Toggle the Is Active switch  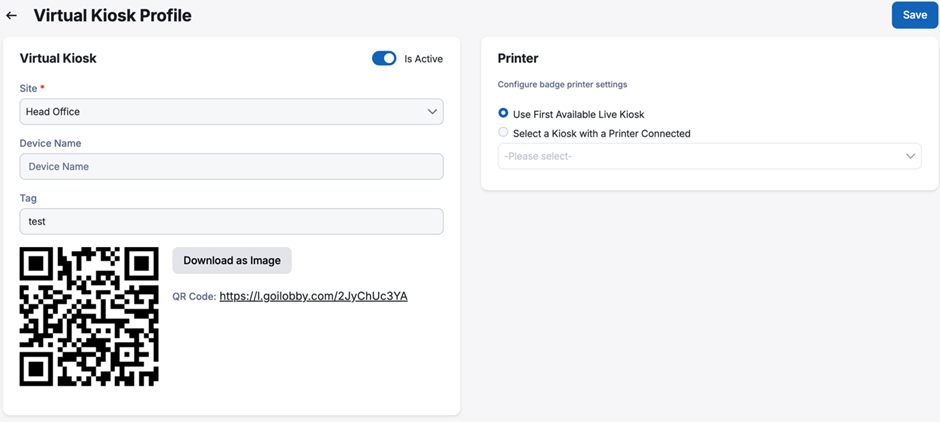[x=384, y=58]
